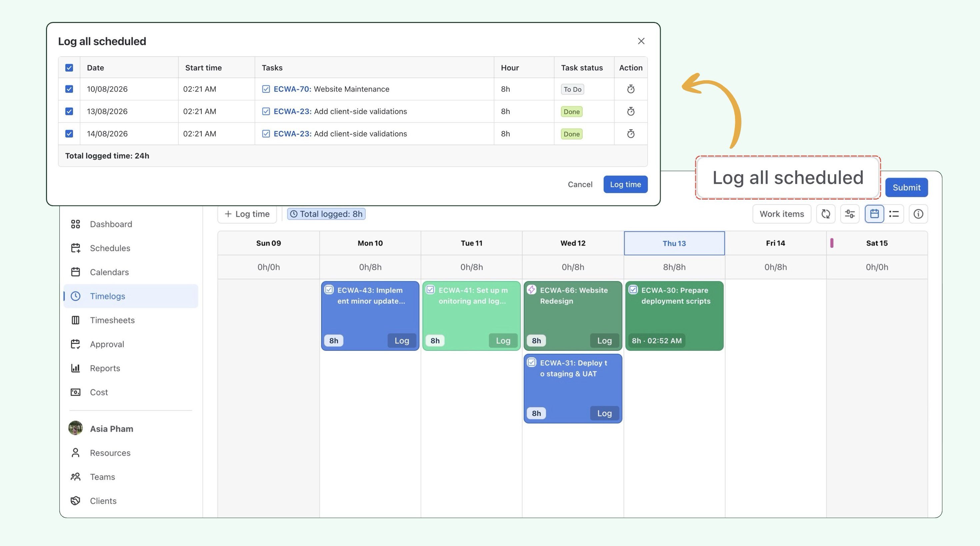Image resolution: width=980 pixels, height=546 pixels.
Task: Click the Reports bar chart icon
Action: tap(75, 368)
